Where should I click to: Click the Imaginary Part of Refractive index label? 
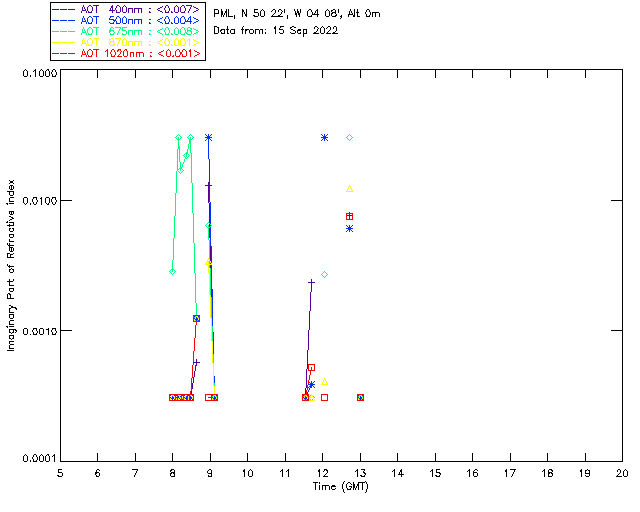(11, 265)
